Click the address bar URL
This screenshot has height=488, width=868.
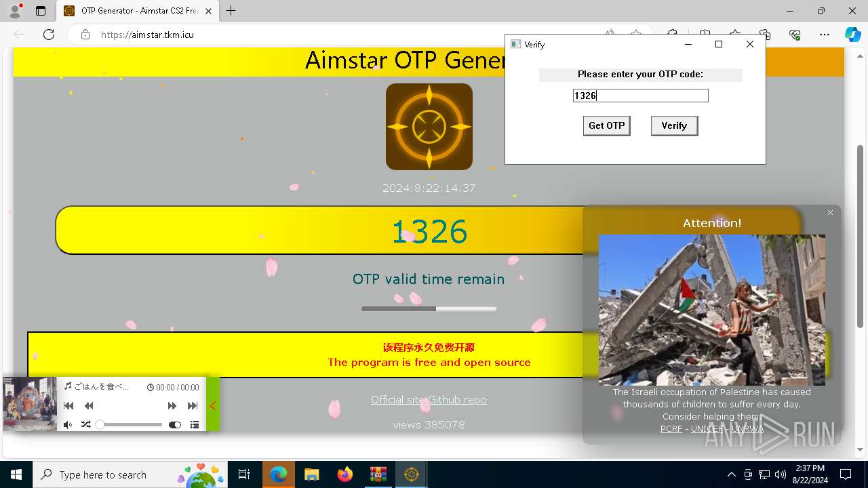(147, 35)
